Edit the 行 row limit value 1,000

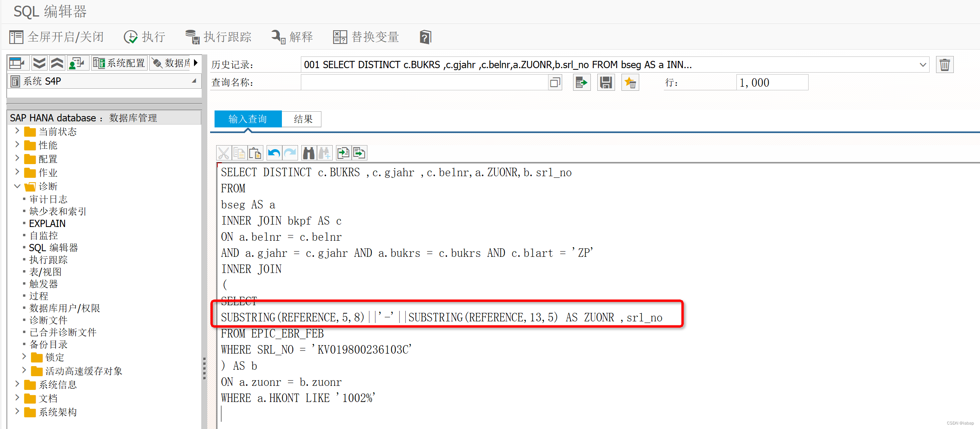(771, 82)
